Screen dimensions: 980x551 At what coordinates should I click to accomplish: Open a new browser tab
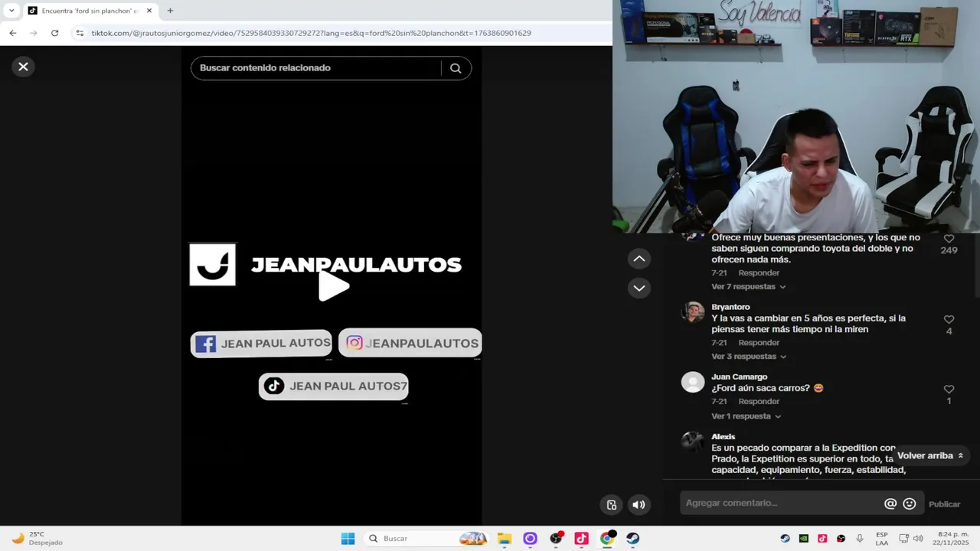click(170, 11)
